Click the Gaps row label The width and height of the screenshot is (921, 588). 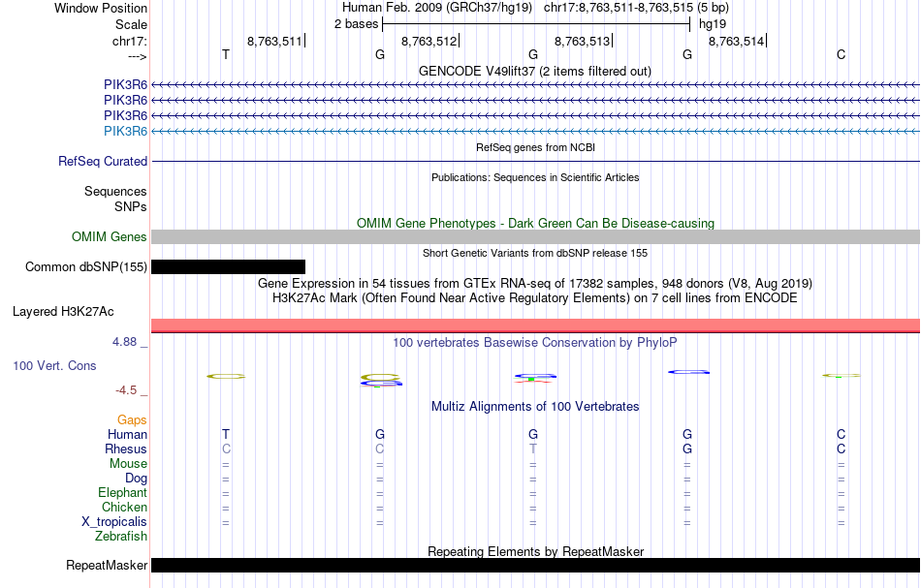coord(132,419)
